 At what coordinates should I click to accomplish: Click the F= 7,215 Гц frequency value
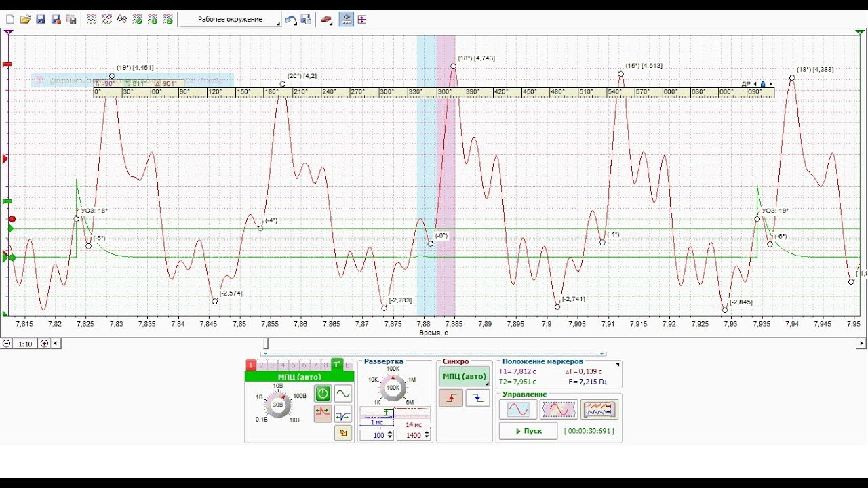coord(588,382)
